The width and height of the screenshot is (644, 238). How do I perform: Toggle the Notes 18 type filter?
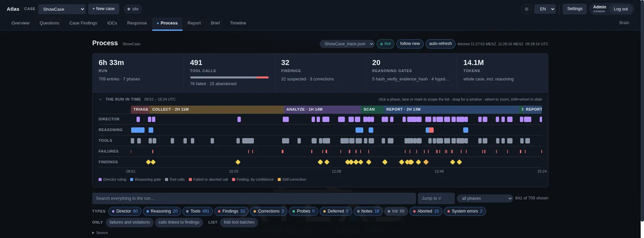coord(368,211)
